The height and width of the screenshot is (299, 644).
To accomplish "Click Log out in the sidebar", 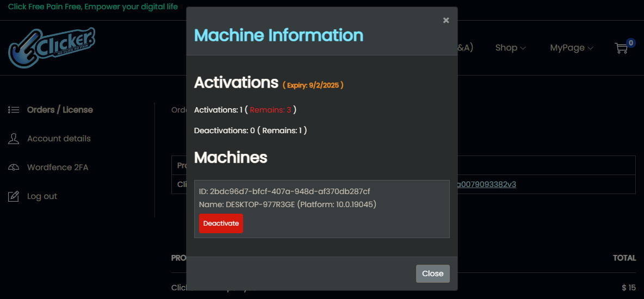I will click(x=42, y=196).
